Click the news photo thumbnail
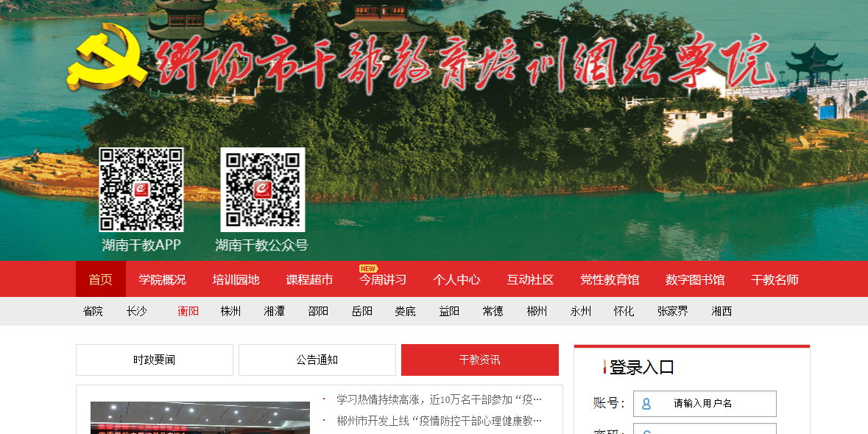Image resolution: width=868 pixels, height=434 pixels. (200, 418)
